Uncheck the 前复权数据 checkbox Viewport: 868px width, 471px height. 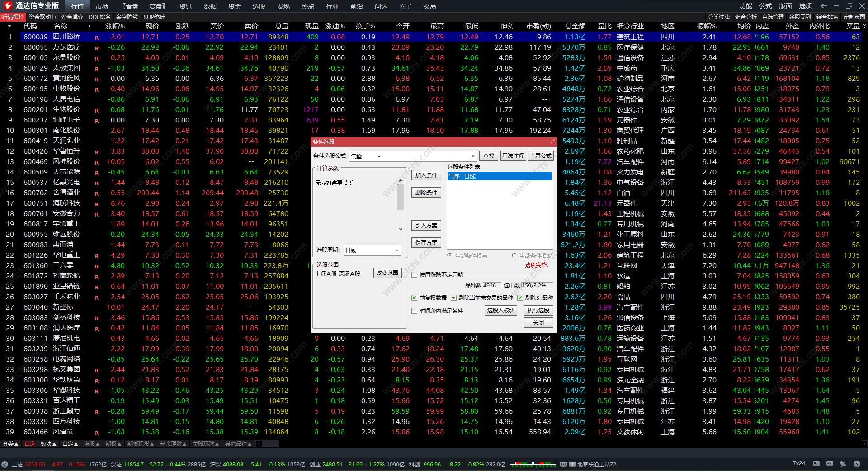[x=414, y=297]
